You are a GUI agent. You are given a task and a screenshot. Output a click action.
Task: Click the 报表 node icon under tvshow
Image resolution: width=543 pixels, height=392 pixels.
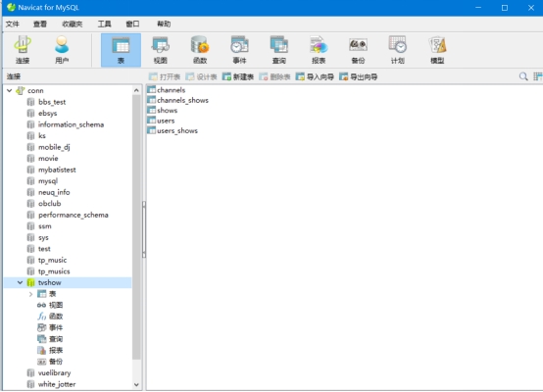coord(41,350)
